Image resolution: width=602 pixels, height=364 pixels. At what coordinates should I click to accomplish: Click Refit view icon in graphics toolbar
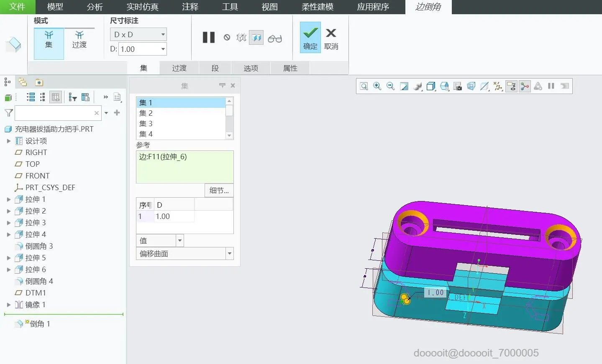pyautogui.click(x=364, y=86)
